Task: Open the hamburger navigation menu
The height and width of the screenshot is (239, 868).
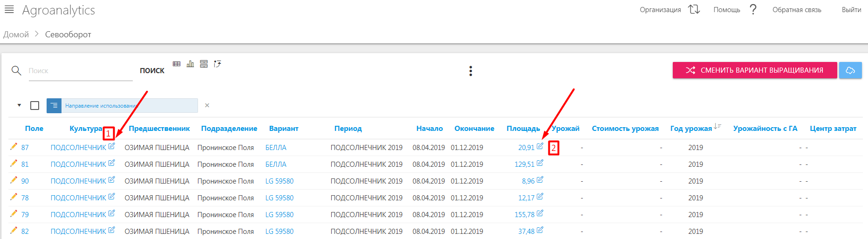Action: click(x=9, y=9)
